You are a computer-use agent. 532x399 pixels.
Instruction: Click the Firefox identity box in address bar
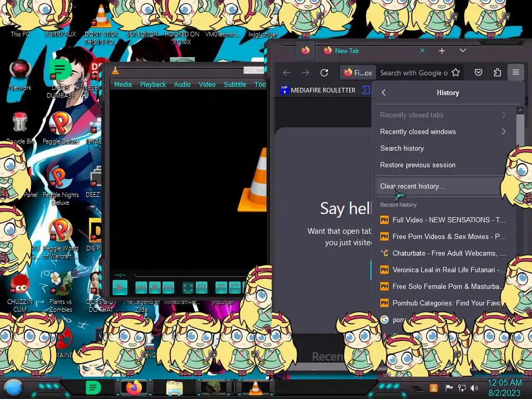[x=358, y=73]
